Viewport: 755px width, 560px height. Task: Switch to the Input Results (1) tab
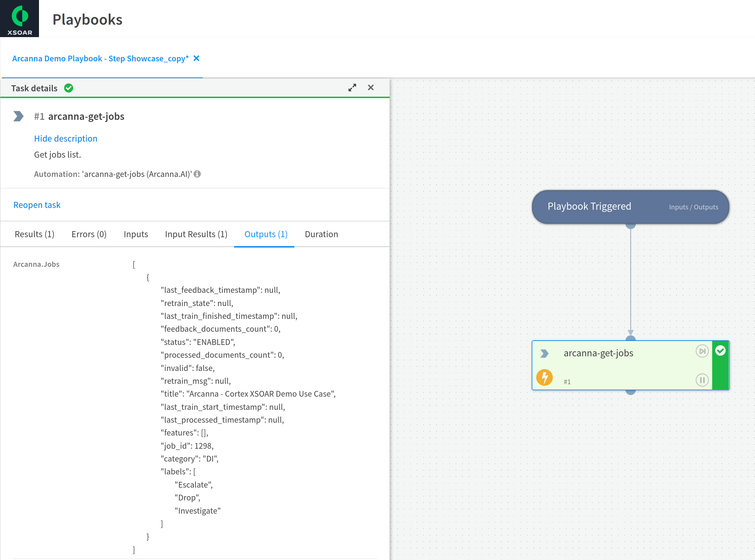[x=196, y=234]
